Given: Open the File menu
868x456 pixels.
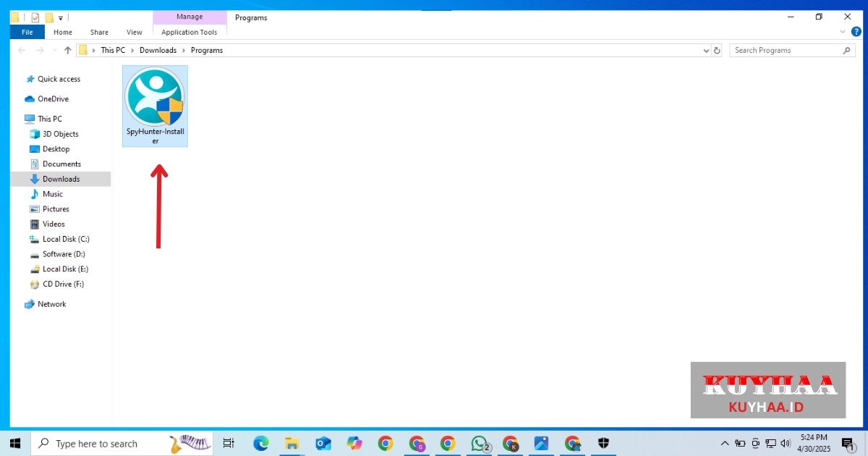Looking at the screenshot, I should 27,32.
